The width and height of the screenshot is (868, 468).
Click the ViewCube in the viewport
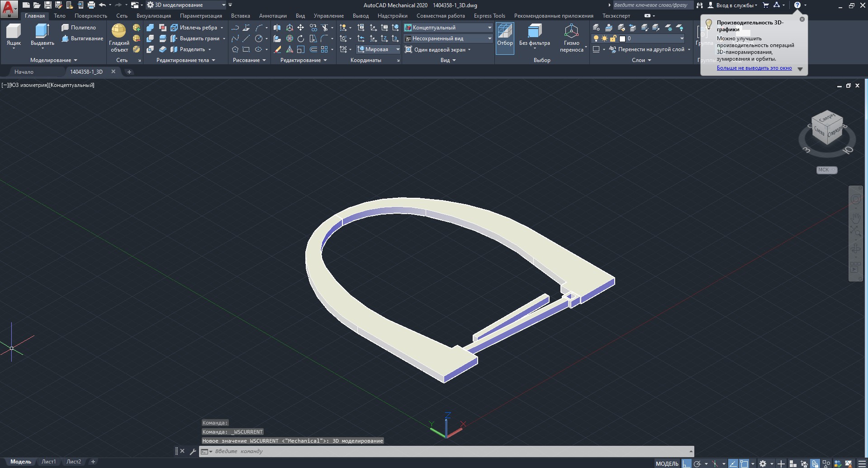pyautogui.click(x=827, y=128)
